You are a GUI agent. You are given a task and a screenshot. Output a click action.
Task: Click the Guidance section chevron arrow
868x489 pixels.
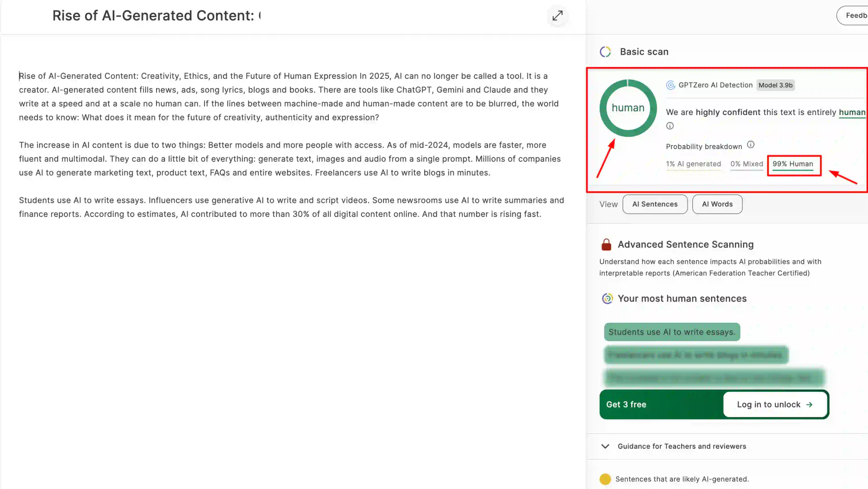tap(605, 446)
